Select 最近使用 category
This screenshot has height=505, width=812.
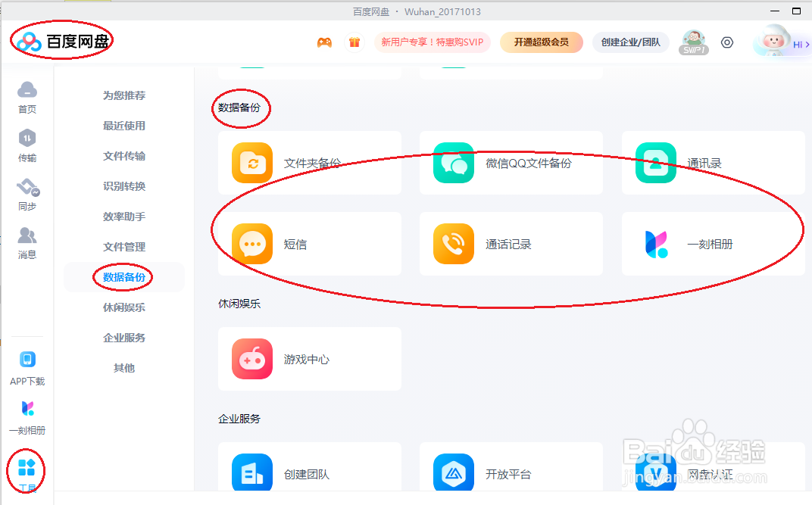click(124, 126)
